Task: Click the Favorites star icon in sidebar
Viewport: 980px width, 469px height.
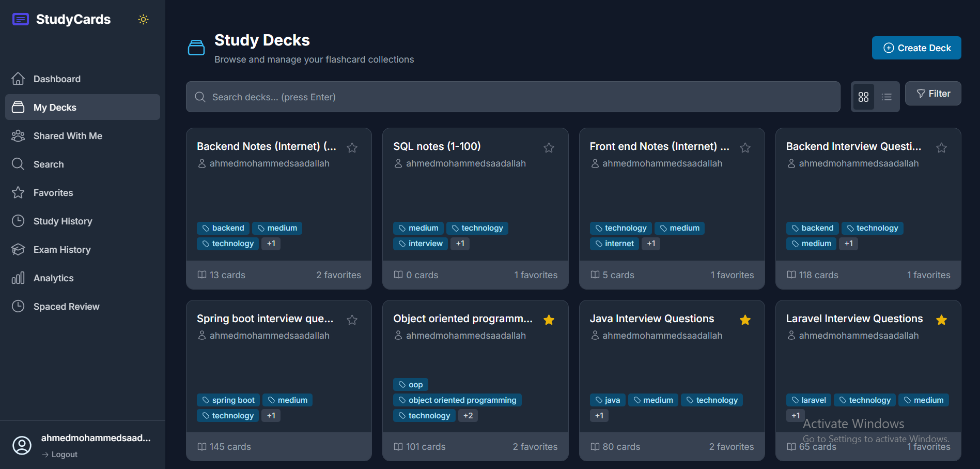Action: pyautogui.click(x=18, y=192)
